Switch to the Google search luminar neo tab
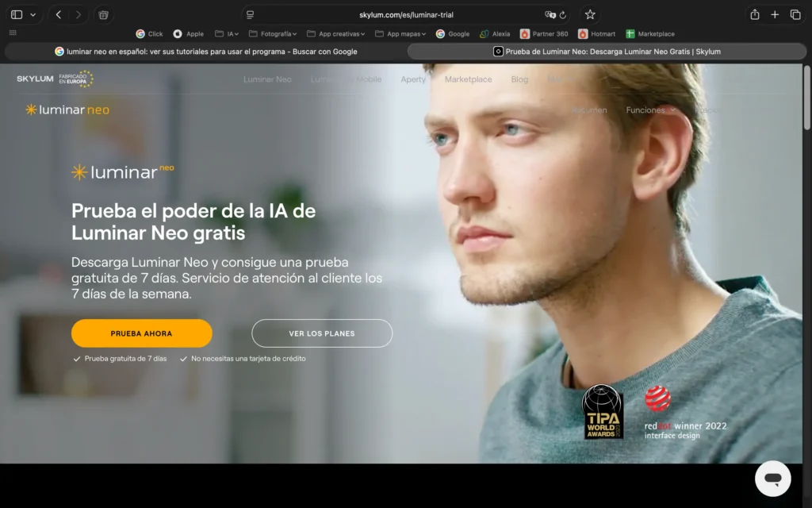Viewport: 812px width, 508px height. click(205, 52)
